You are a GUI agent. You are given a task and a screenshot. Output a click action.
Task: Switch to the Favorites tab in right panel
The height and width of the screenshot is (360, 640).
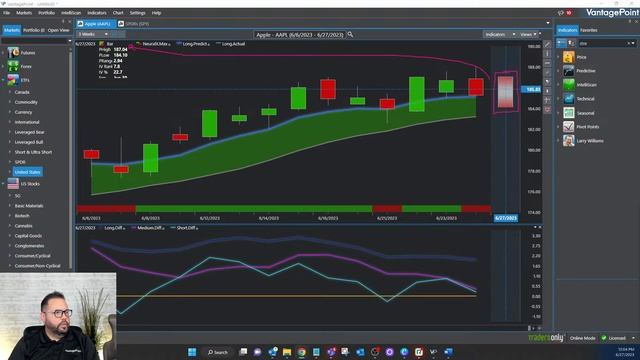(x=589, y=30)
